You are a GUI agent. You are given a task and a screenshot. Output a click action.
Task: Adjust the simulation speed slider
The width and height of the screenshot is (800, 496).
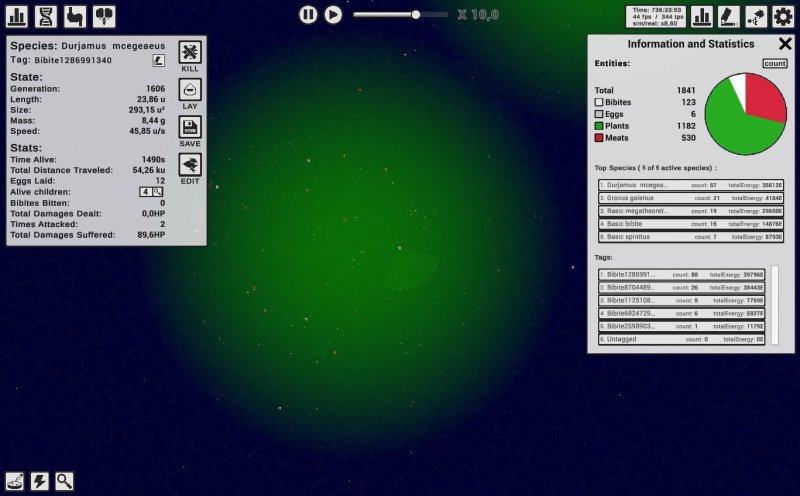[415, 14]
